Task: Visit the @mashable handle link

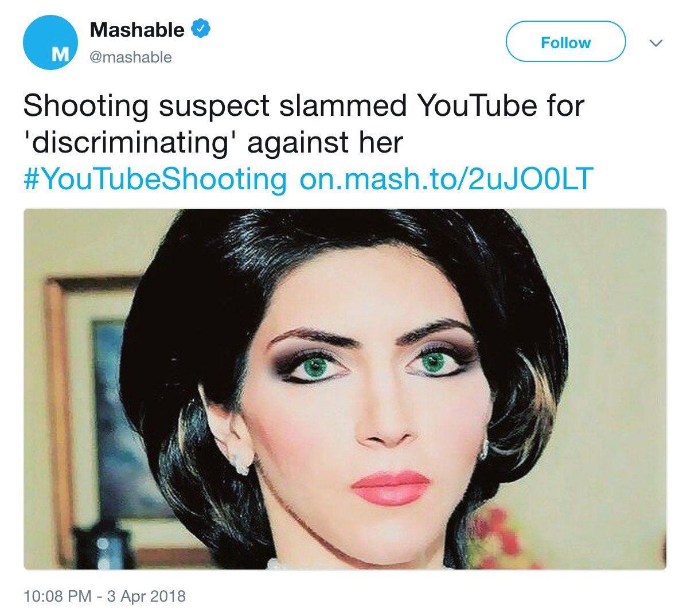Action: 131,57
